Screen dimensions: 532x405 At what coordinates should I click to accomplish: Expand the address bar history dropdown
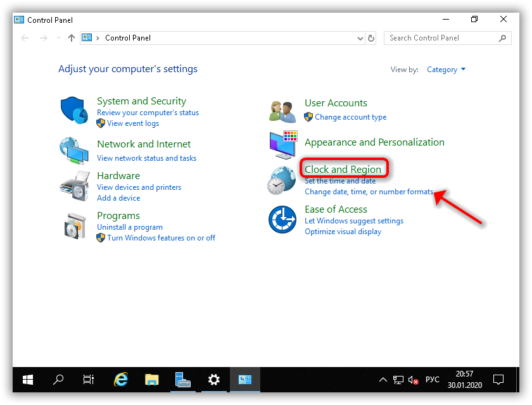click(x=360, y=38)
